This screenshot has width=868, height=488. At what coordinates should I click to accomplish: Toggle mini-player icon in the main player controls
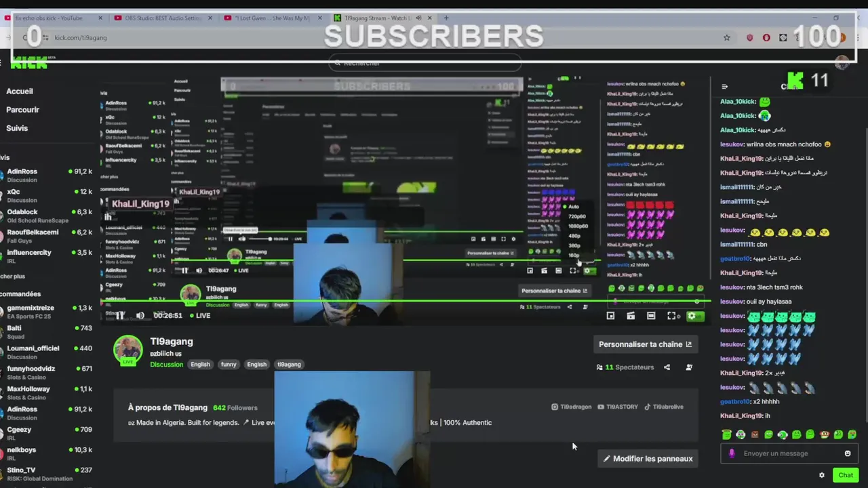610,316
